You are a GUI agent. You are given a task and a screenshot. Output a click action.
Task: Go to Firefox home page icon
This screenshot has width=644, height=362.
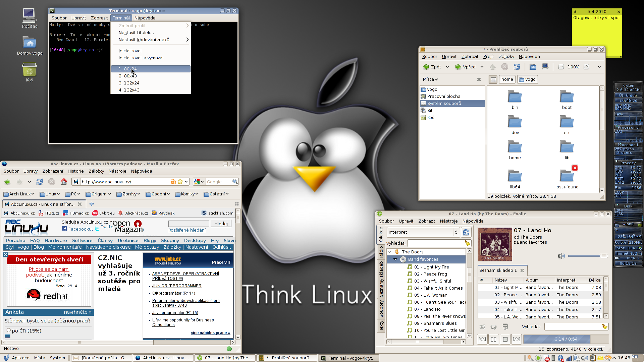(64, 182)
